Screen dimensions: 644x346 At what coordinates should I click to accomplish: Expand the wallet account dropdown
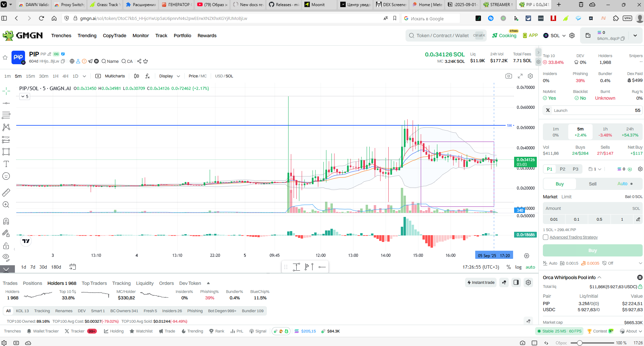click(x=635, y=35)
